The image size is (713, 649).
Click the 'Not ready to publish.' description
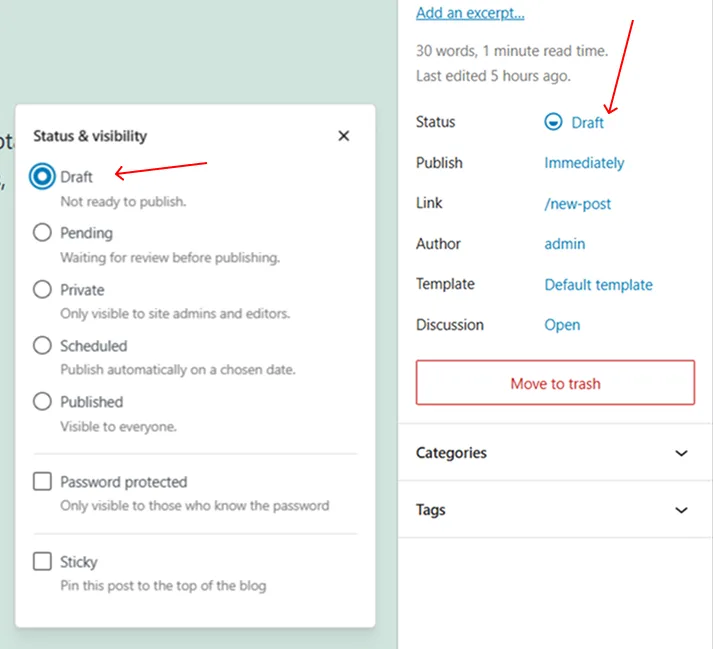123,201
